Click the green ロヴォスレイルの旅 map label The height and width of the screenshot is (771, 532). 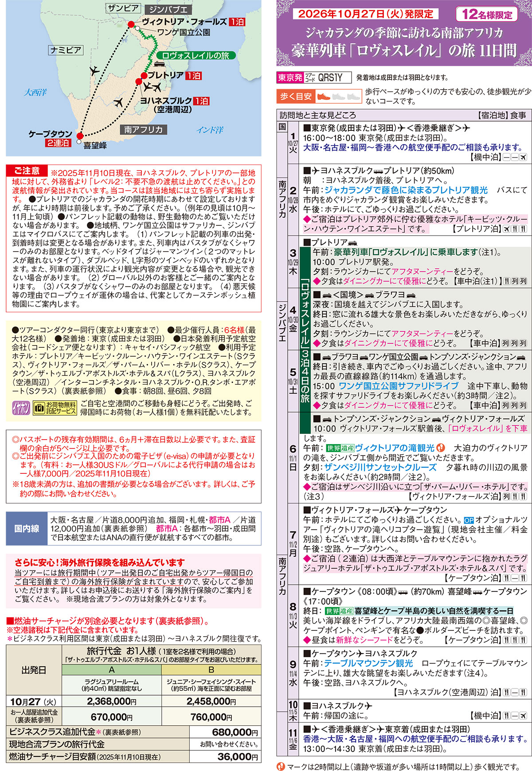coord(196,55)
